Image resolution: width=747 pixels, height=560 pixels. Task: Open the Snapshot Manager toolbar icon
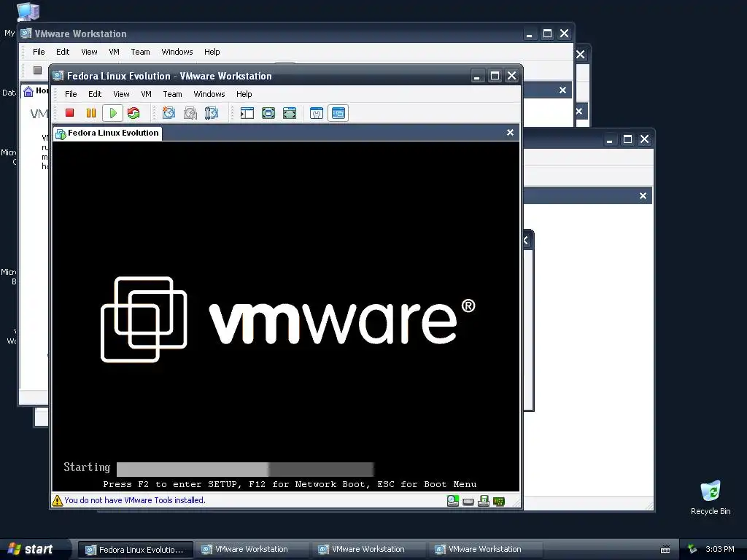(x=211, y=113)
